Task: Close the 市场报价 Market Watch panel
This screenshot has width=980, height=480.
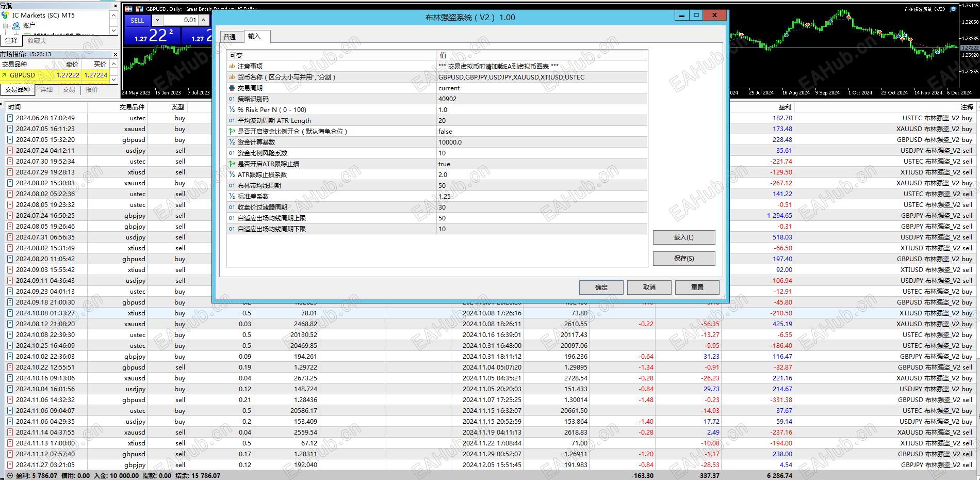Action: pos(115,54)
